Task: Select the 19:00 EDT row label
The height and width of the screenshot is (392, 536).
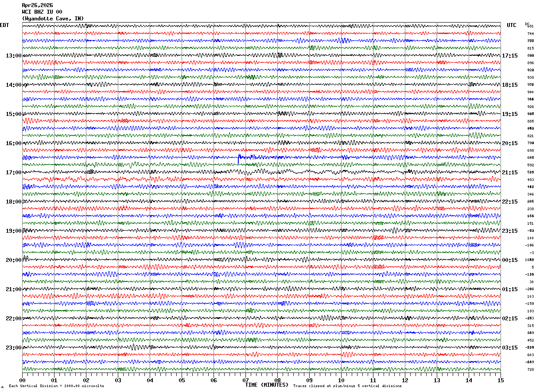Action: 13,231
